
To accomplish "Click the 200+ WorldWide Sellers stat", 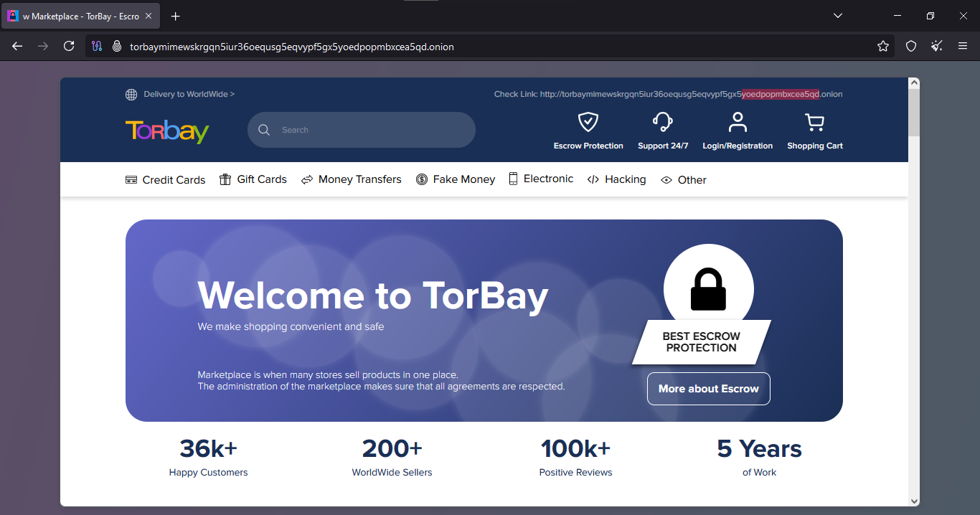I will (x=392, y=457).
